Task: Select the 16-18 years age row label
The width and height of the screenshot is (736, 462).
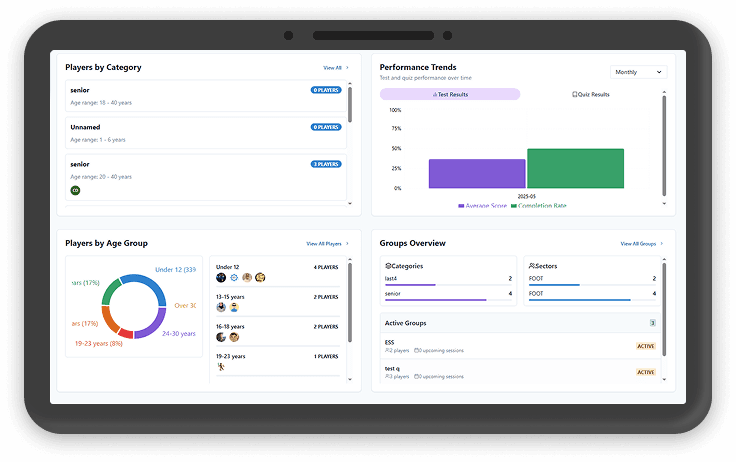Action: pos(230,327)
